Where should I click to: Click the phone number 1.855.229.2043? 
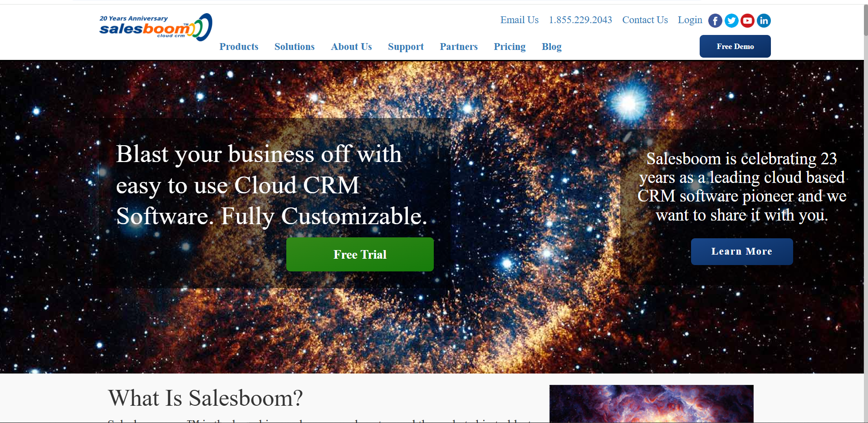[580, 20]
